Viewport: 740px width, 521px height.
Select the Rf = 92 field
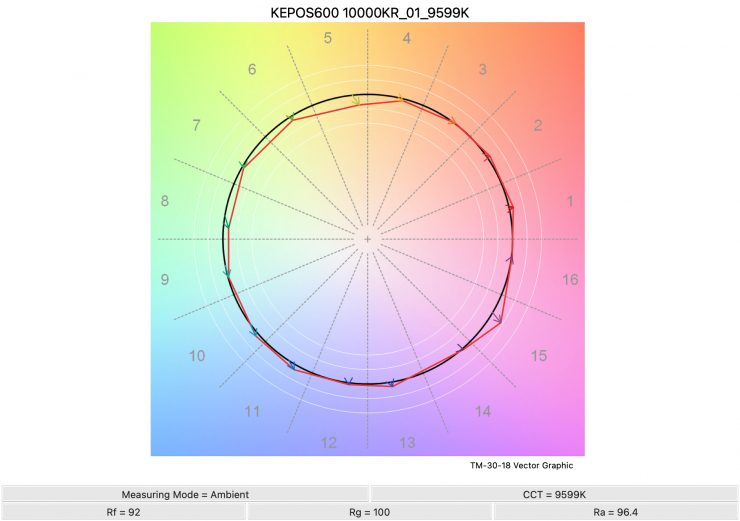123,511
